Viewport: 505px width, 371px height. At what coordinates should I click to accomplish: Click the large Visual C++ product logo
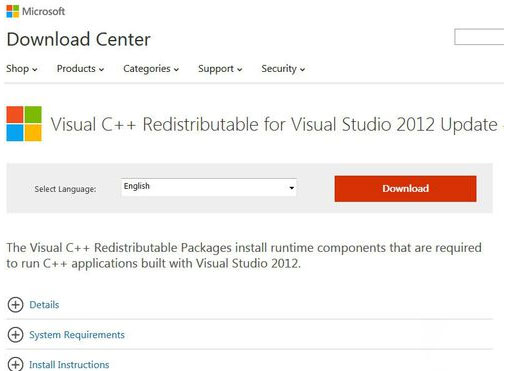click(24, 124)
